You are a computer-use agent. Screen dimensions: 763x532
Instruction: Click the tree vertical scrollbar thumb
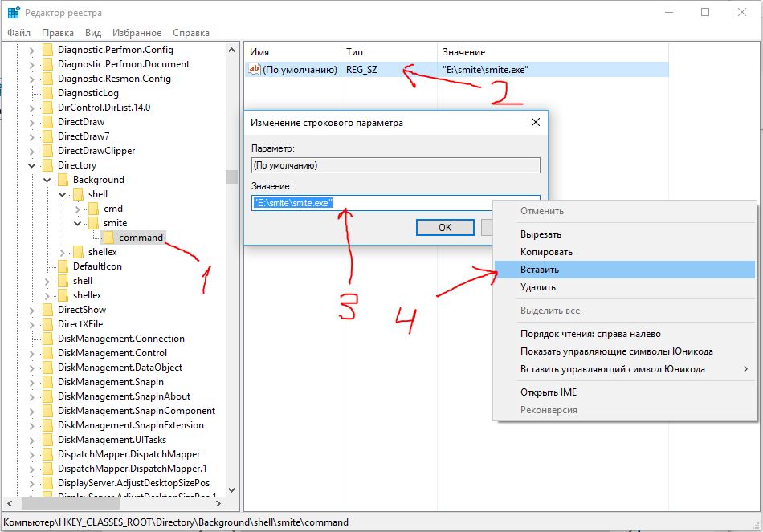[231, 177]
